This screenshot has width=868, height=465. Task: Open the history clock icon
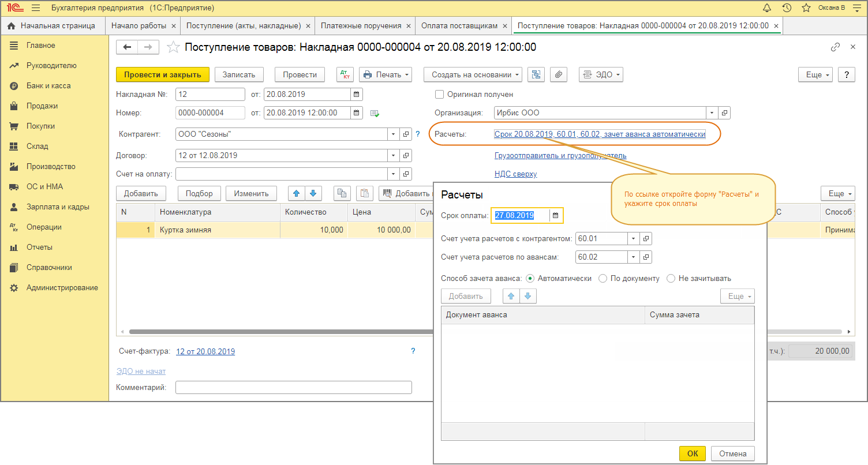(x=787, y=8)
